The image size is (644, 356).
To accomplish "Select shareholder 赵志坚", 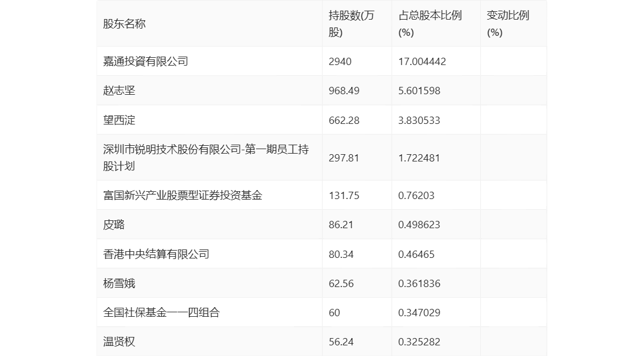I will click(119, 90).
